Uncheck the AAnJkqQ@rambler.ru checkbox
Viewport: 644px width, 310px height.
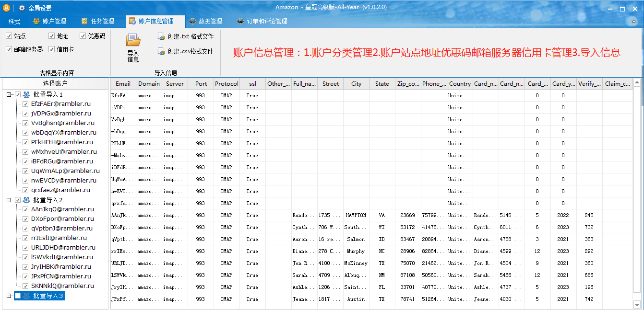(25, 209)
